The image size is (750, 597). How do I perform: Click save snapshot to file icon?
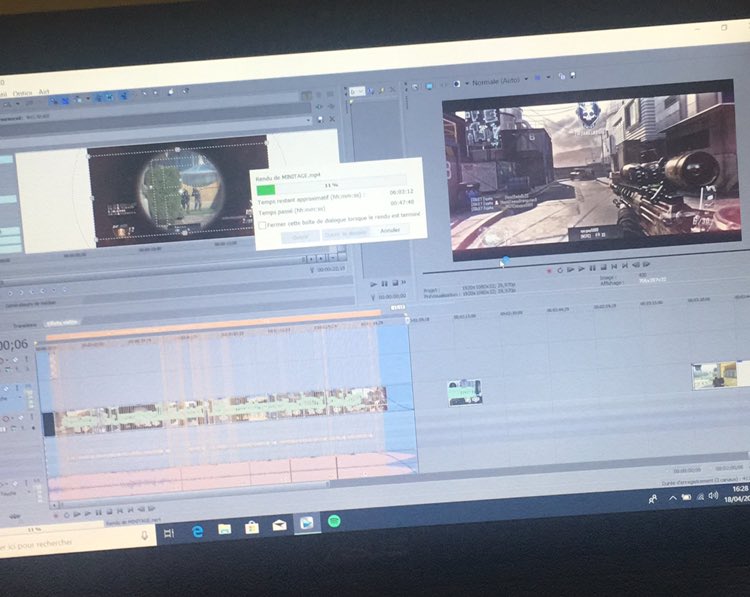coord(573,75)
